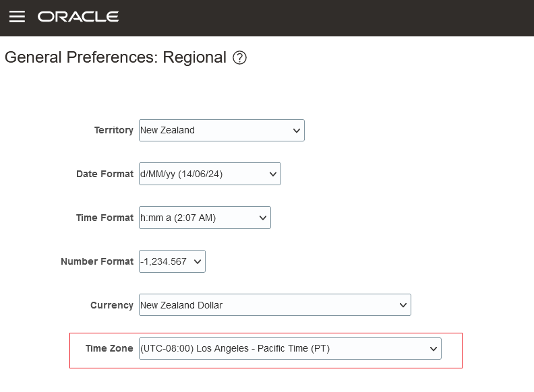The image size is (534, 392).
Task: Open the Currency dropdown showing New Zealand Dollar
Action: (275, 305)
